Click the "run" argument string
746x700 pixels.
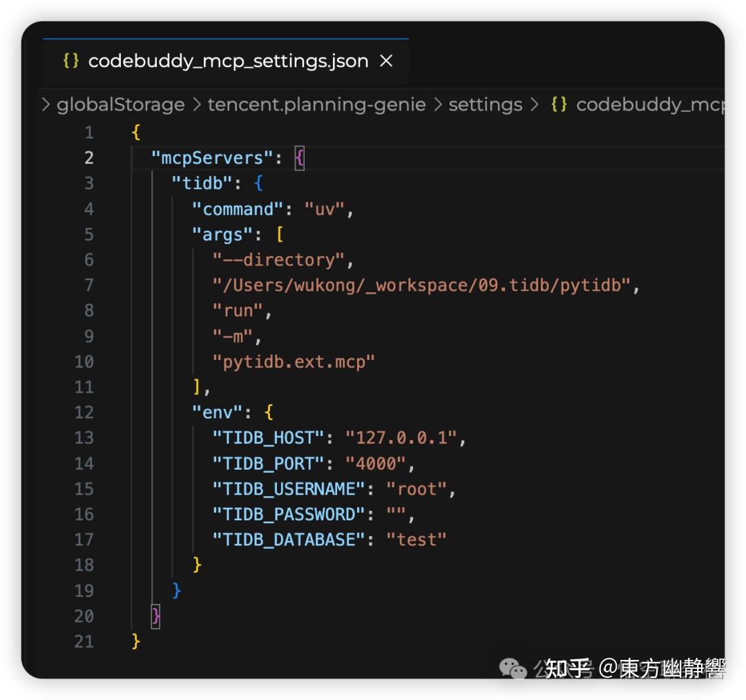click(x=238, y=310)
